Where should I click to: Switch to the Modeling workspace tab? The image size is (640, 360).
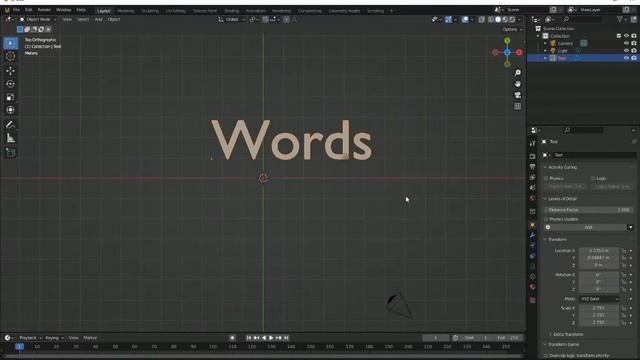(126, 11)
